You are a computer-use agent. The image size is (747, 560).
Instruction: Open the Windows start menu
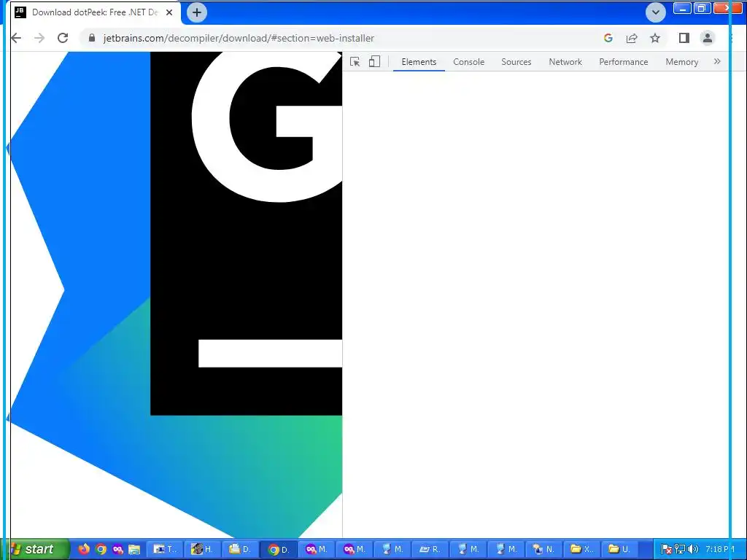coord(35,549)
